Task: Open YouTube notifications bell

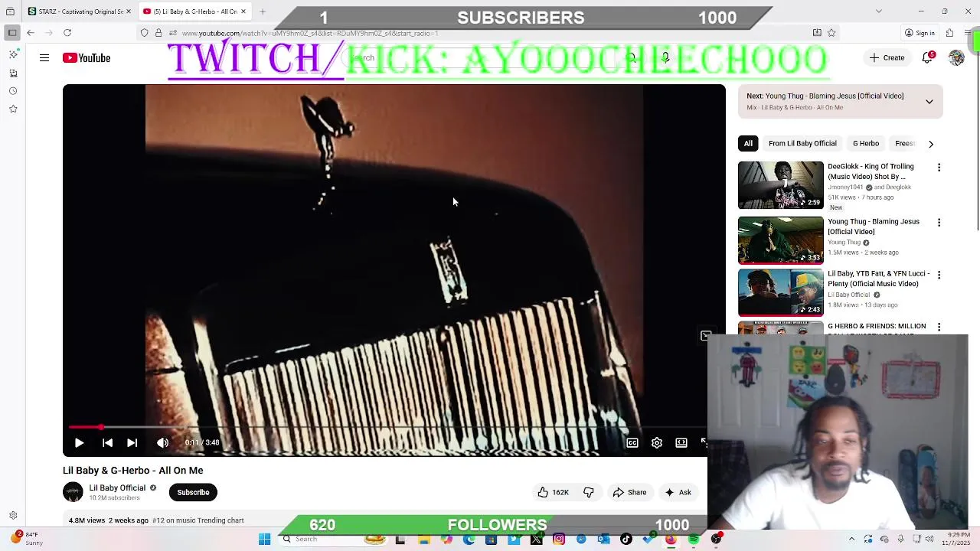Action: (927, 58)
